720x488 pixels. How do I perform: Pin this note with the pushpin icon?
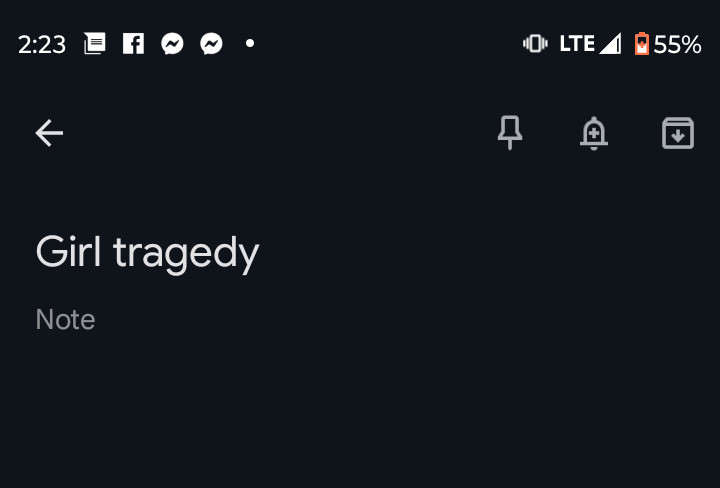510,133
